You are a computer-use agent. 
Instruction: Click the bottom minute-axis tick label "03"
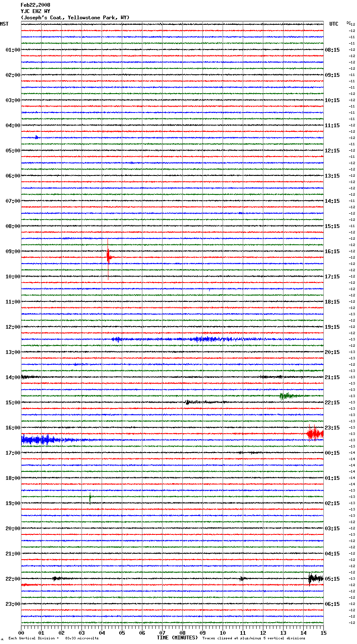tap(82, 633)
